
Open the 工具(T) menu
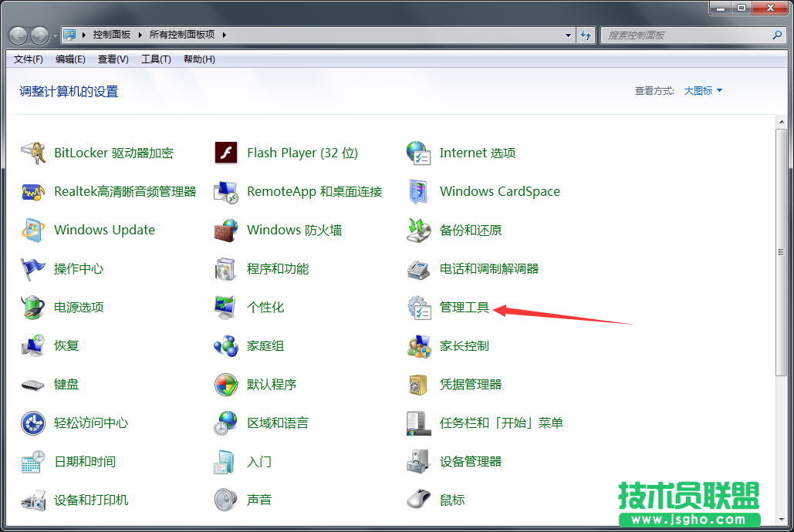point(156,59)
